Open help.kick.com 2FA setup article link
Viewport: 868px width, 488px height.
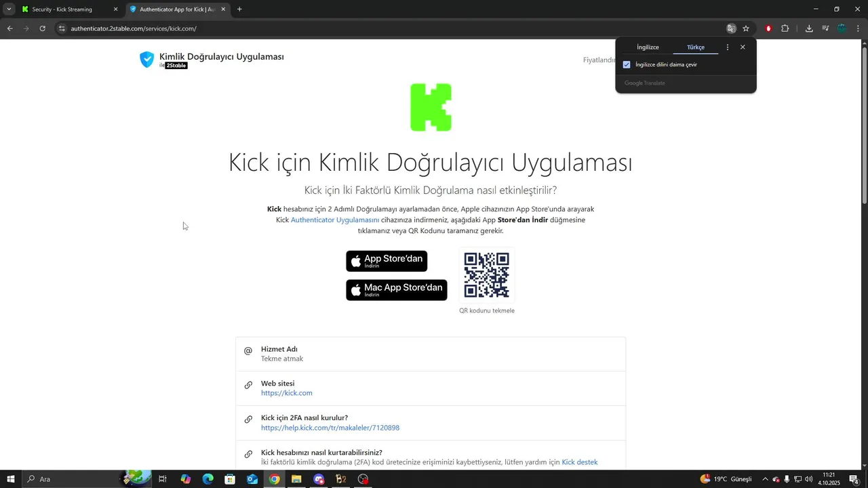point(330,428)
